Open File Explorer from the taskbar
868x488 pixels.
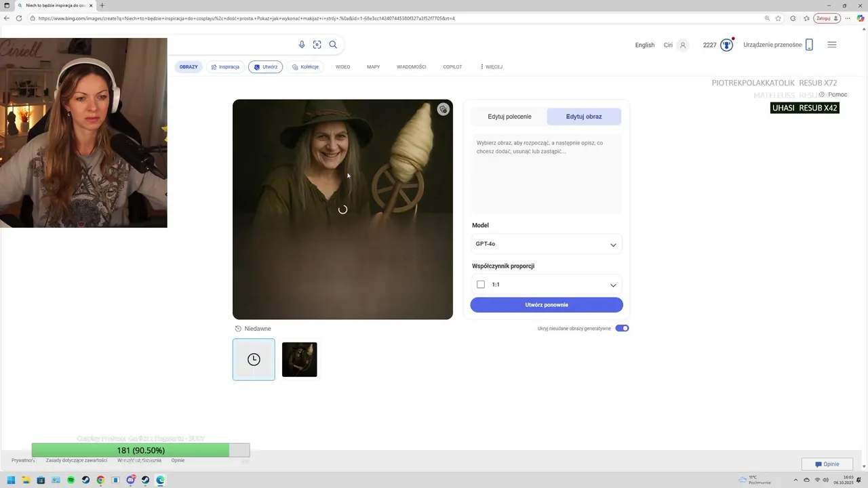coord(26,480)
